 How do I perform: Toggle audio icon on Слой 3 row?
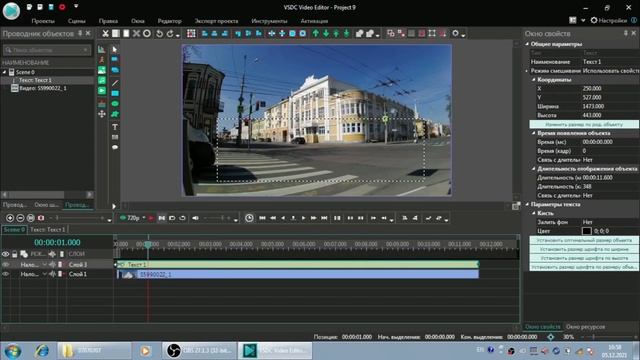click(52, 264)
